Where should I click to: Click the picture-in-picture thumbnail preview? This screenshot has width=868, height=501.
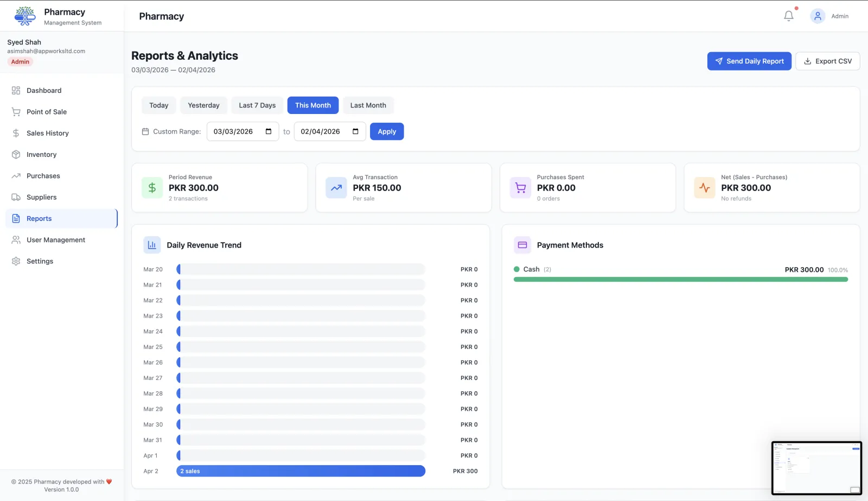tap(816, 468)
